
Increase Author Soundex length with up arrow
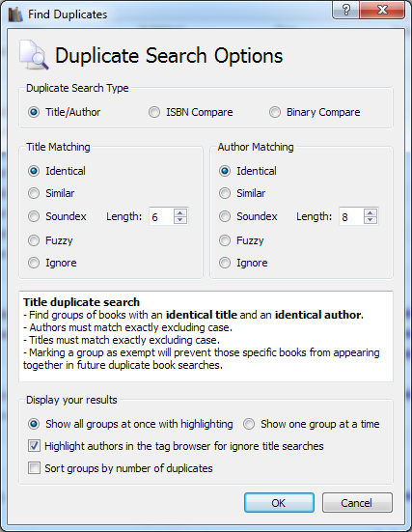coord(371,212)
